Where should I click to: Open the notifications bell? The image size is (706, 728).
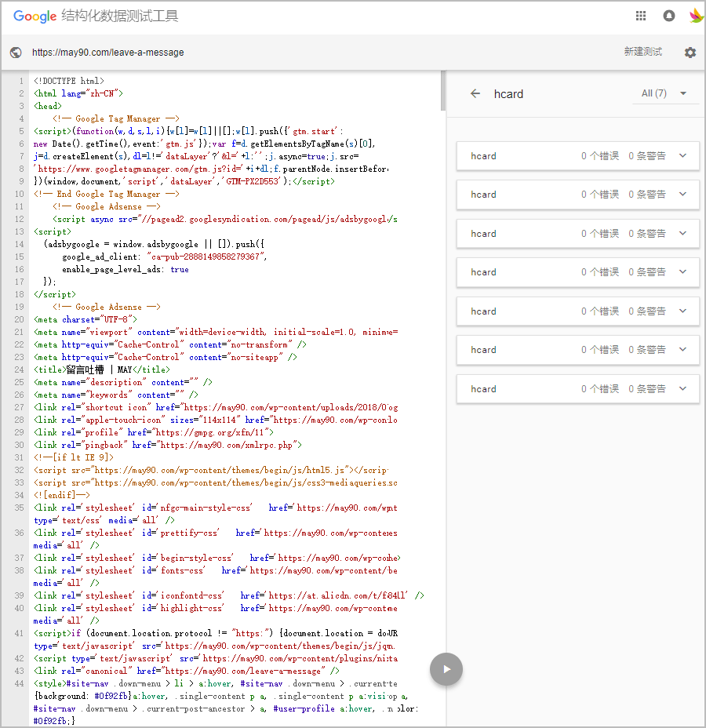(669, 16)
